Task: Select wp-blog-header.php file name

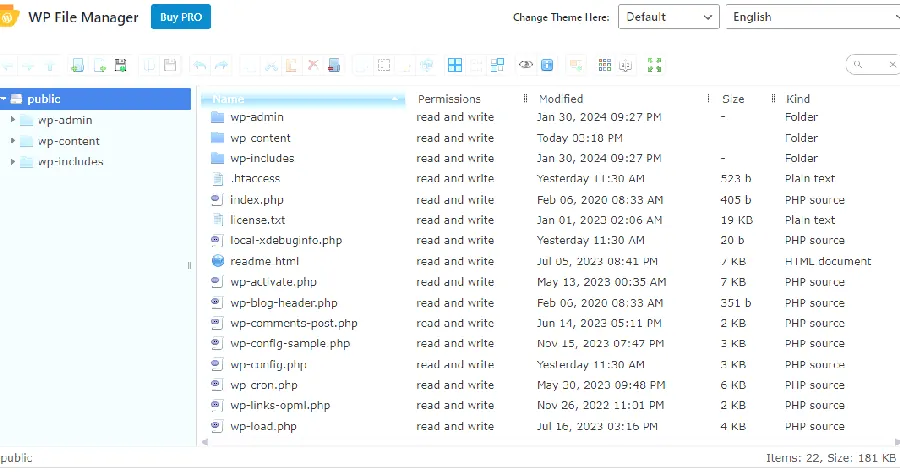Action: pyautogui.click(x=284, y=303)
